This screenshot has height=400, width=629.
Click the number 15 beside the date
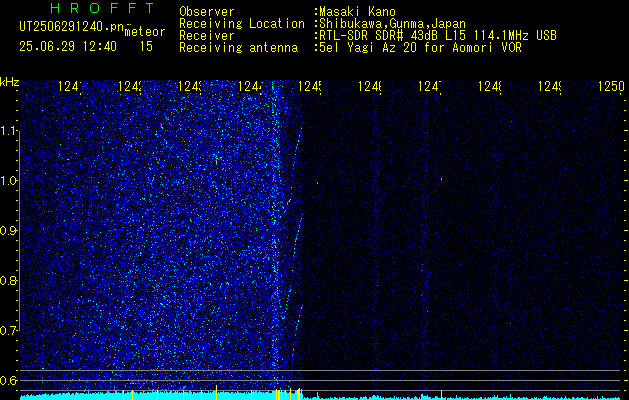point(146,47)
